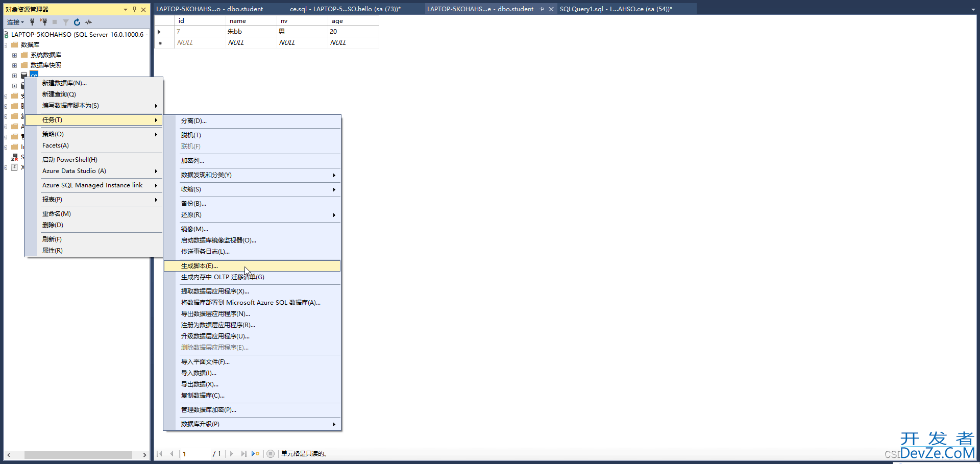980x464 pixels.
Task: Click 生成脚本(E)... menu entry
Action: pyautogui.click(x=252, y=266)
